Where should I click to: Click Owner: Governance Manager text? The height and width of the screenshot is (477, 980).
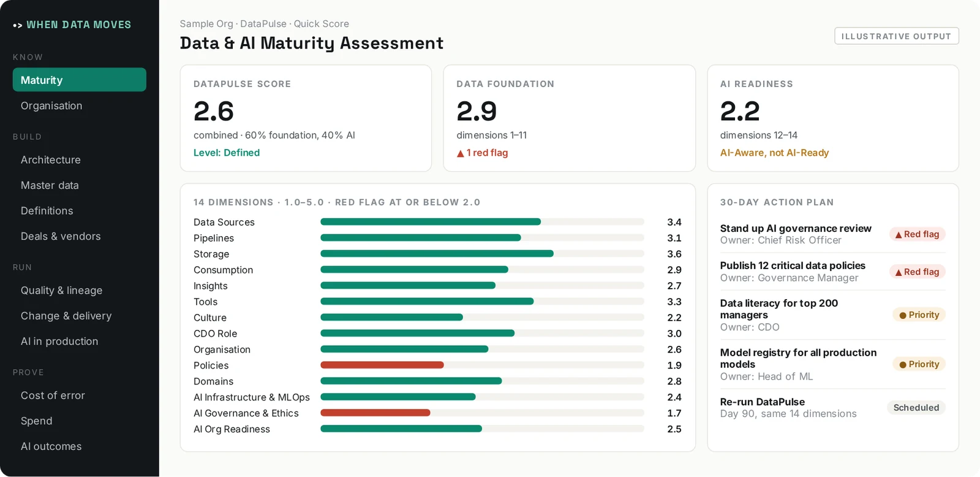[x=790, y=278]
